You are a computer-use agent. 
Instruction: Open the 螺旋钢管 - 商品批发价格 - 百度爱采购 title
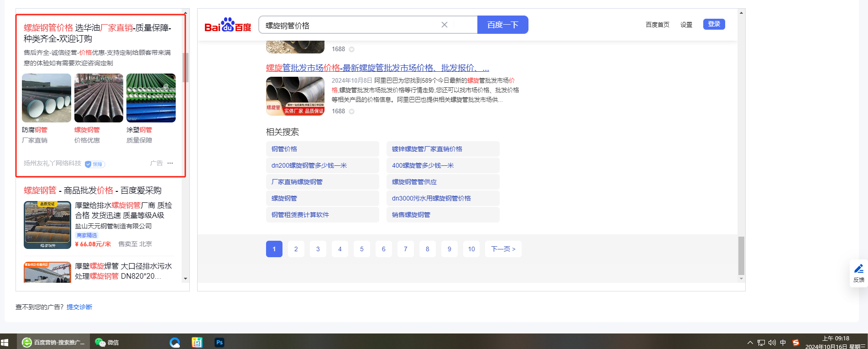tap(93, 190)
